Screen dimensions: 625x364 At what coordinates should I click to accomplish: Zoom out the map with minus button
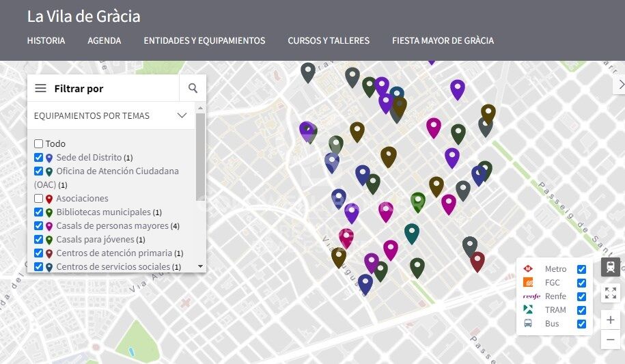610,339
